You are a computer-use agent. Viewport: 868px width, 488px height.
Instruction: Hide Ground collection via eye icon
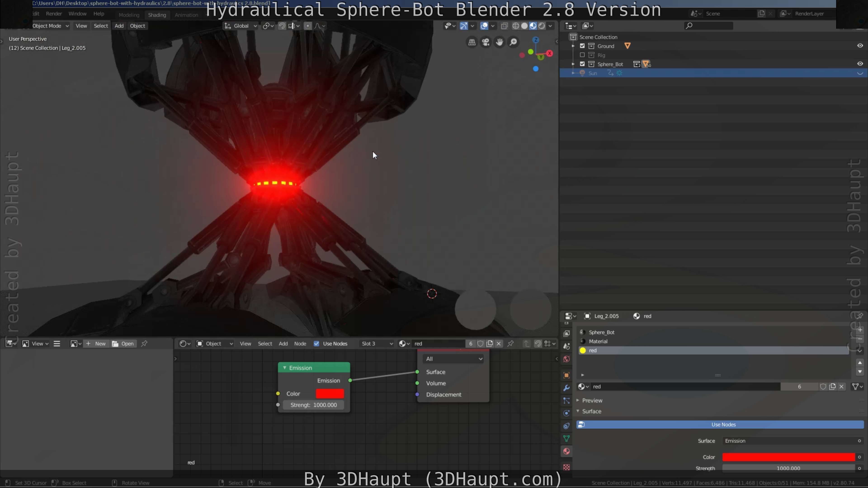pyautogui.click(x=860, y=46)
